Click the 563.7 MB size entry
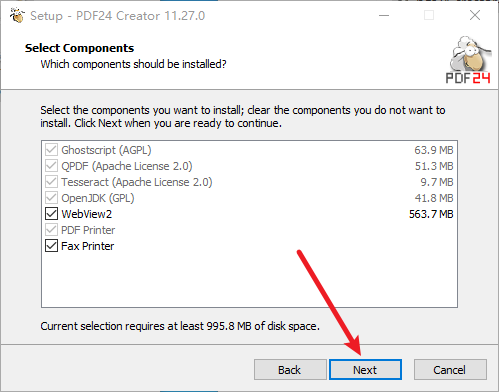 click(x=431, y=214)
